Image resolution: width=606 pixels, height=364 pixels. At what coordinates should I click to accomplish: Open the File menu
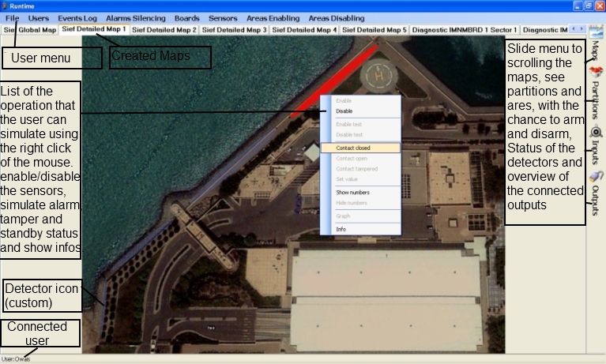(x=12, y=17)
